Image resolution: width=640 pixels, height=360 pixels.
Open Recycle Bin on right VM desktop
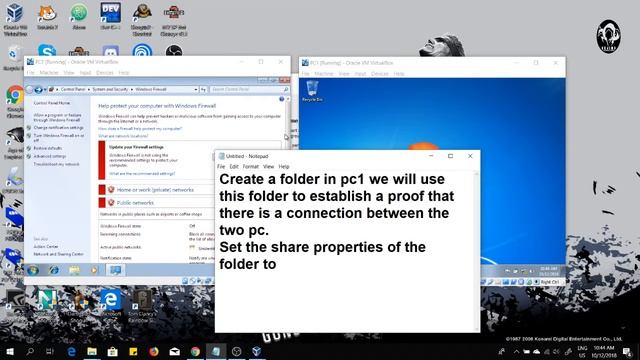pos(312,91)
